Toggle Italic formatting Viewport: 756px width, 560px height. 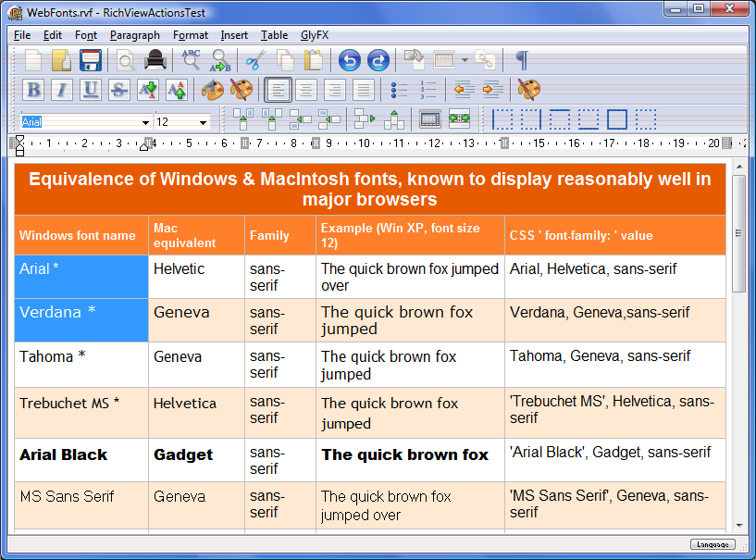[x=62, y=90]
